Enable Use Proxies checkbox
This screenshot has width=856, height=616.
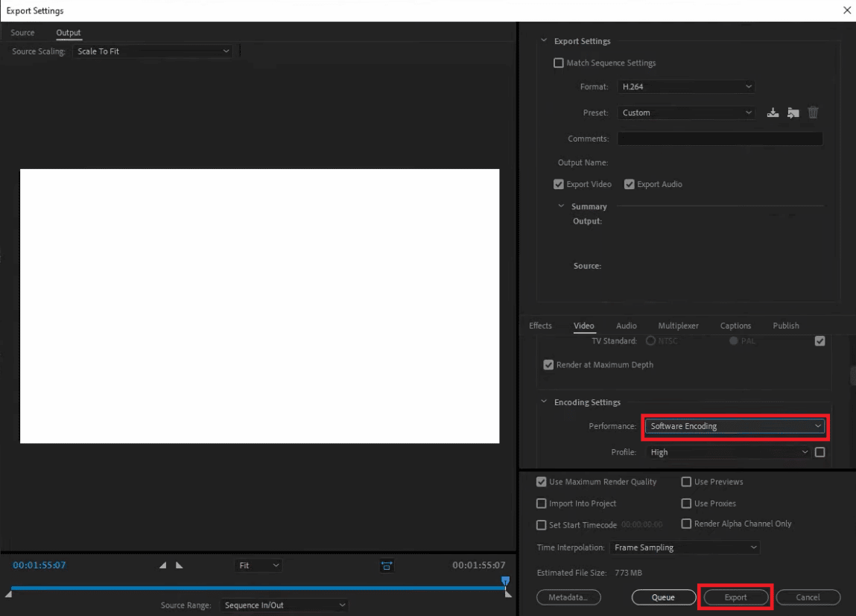click(686, 504)
